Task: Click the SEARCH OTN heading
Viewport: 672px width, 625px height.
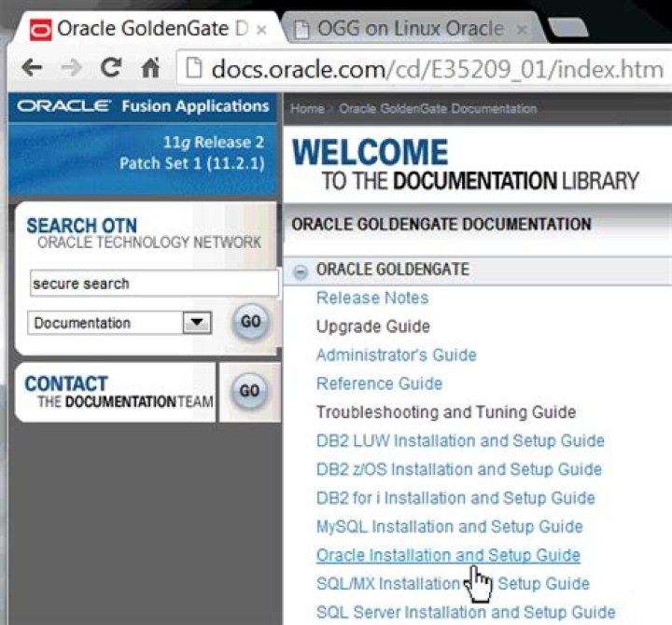Action: [x=82, y=226]
